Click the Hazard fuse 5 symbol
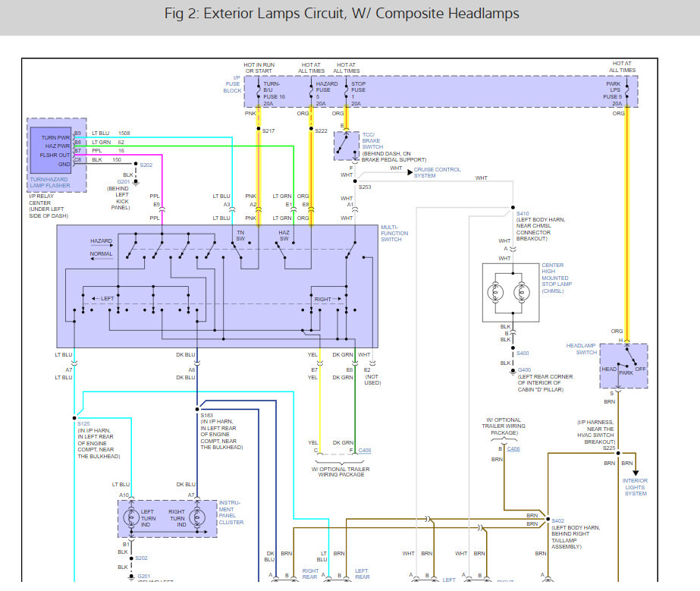 tap(311, 92)
